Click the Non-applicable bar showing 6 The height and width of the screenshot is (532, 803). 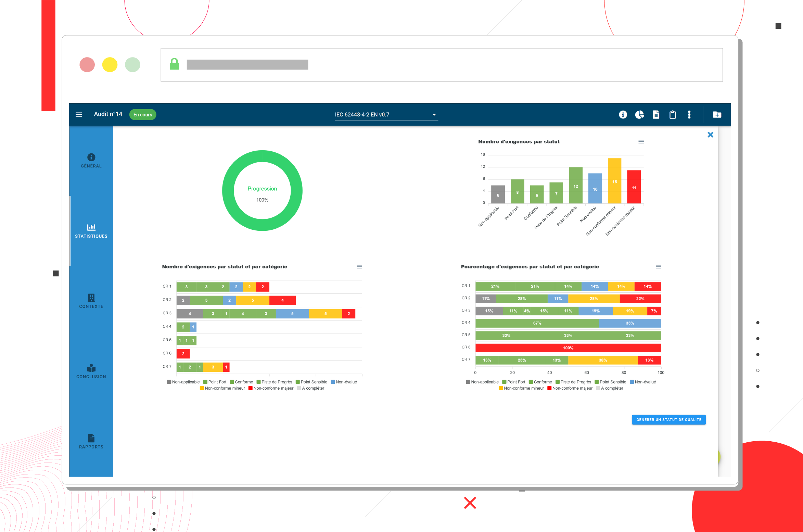click(498, 194)
